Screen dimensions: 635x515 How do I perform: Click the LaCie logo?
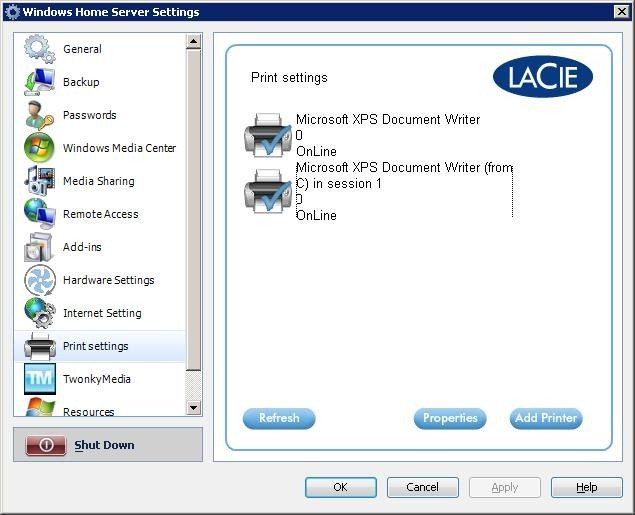click(543, 77)
